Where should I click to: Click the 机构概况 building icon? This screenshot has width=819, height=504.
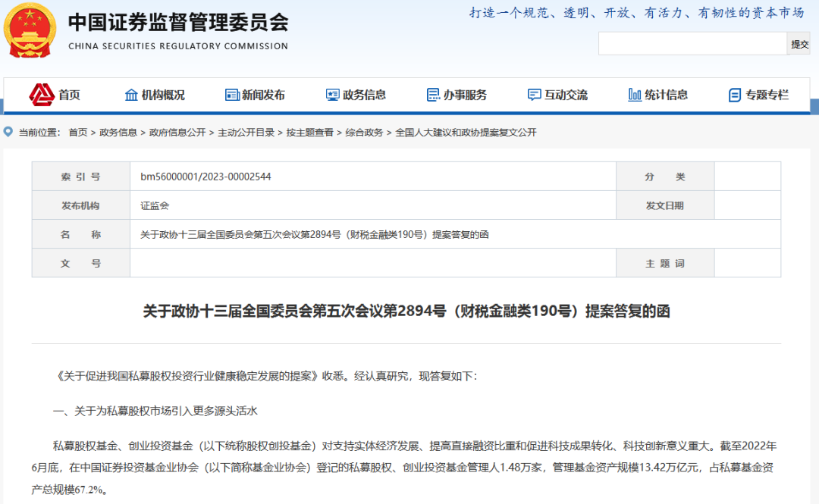(x=131, y=95)
